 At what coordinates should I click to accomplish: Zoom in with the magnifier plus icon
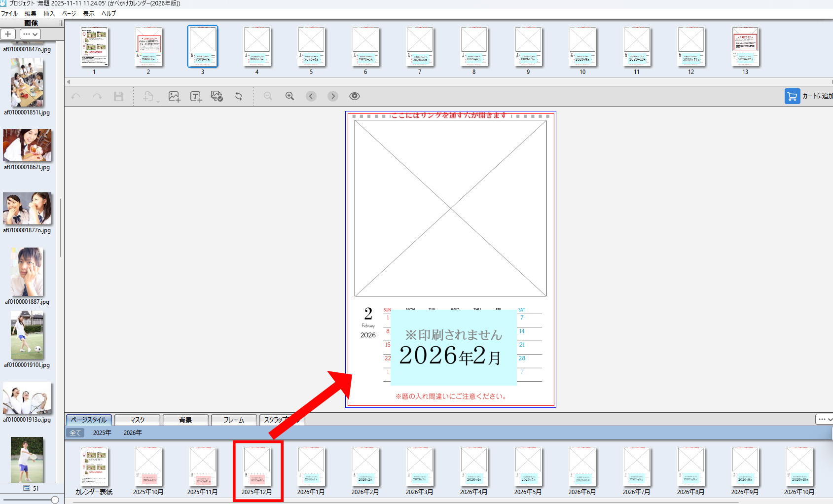(x=290, y=96)
